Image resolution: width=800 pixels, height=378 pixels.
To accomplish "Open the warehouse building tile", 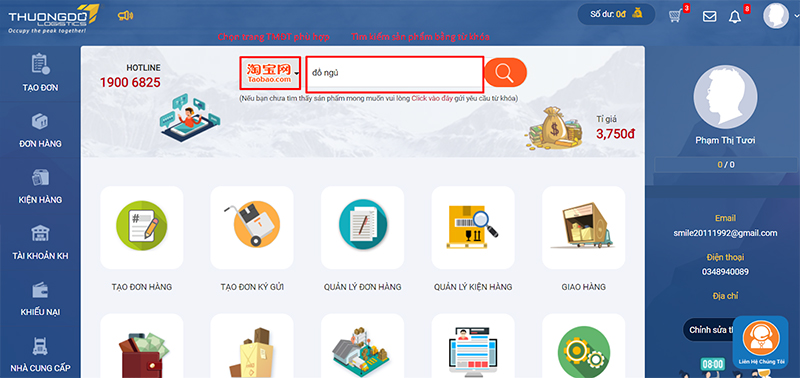I will click(x=362, y=346).
